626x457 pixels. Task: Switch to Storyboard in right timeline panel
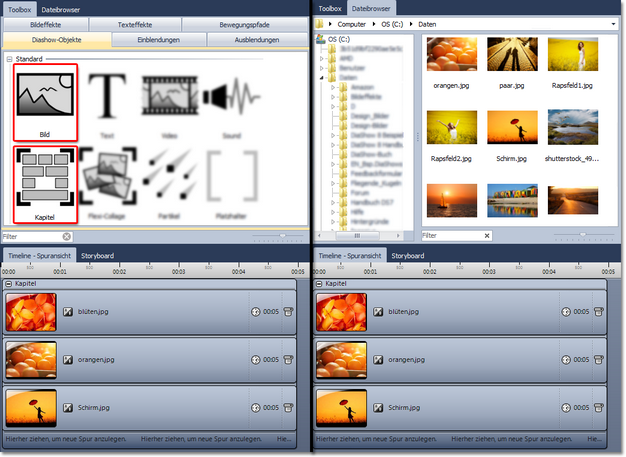click(408, 256)
